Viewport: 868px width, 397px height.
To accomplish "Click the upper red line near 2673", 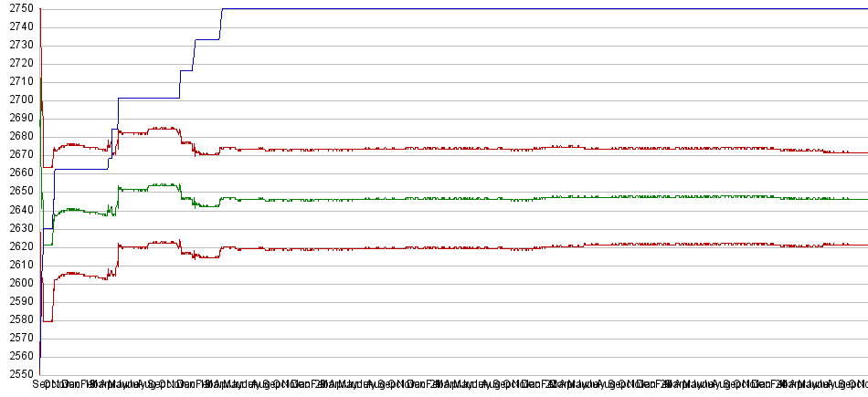I will (457, 149).
